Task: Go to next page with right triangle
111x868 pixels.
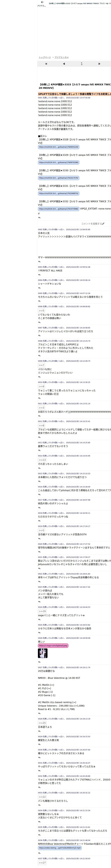Action: [x=99, y=64]
